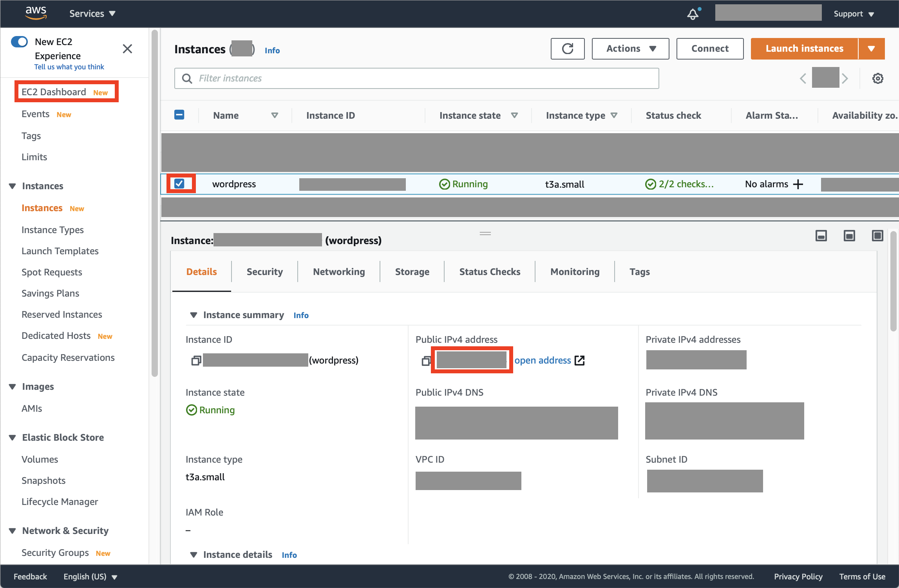Click the search magnifier in filter box

pyautogui.click(x=187, y=78)
